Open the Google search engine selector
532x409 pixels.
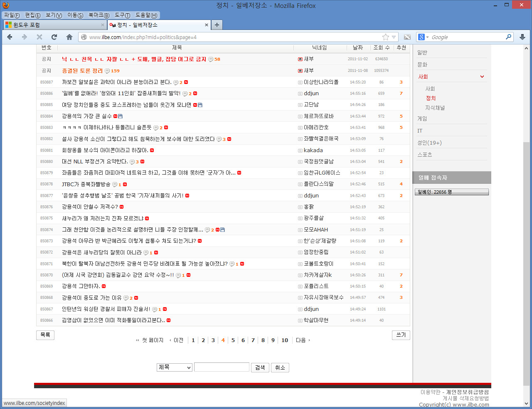(x=423, y=37)
